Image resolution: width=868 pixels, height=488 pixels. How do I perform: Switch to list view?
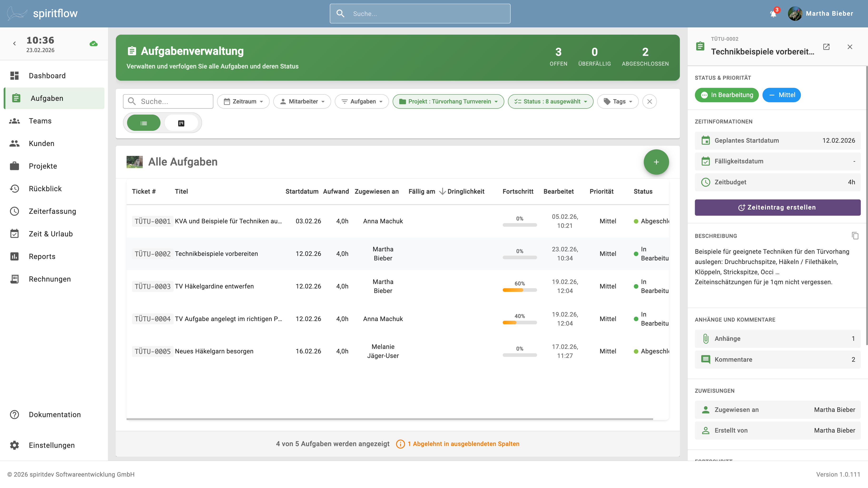[143, 123]
